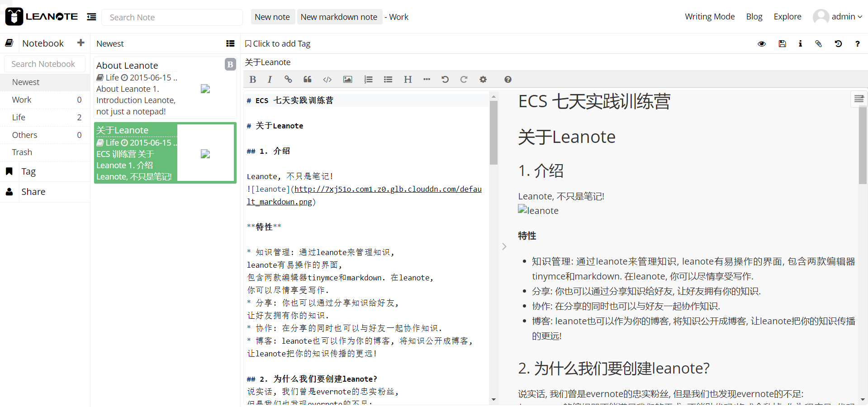
Task: Open note info icon
Action: [x=800, y=44]
